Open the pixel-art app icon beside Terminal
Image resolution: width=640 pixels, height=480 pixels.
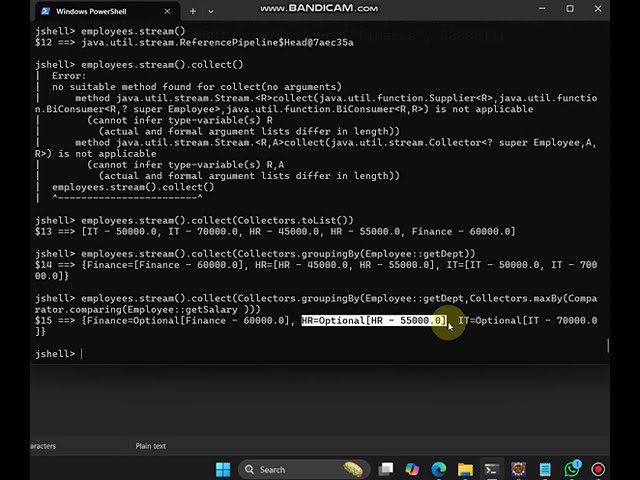point(518,469)
